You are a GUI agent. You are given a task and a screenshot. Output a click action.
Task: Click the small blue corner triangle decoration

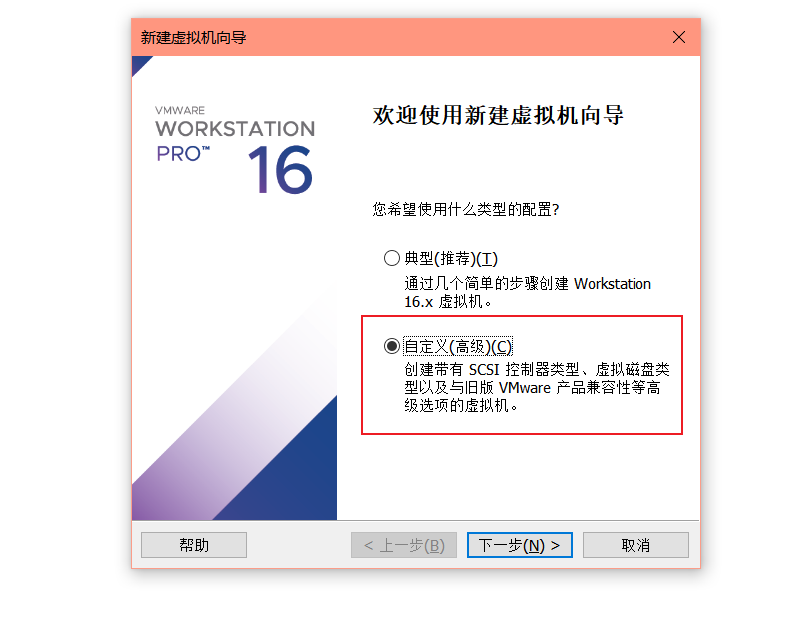coord(140,65)
